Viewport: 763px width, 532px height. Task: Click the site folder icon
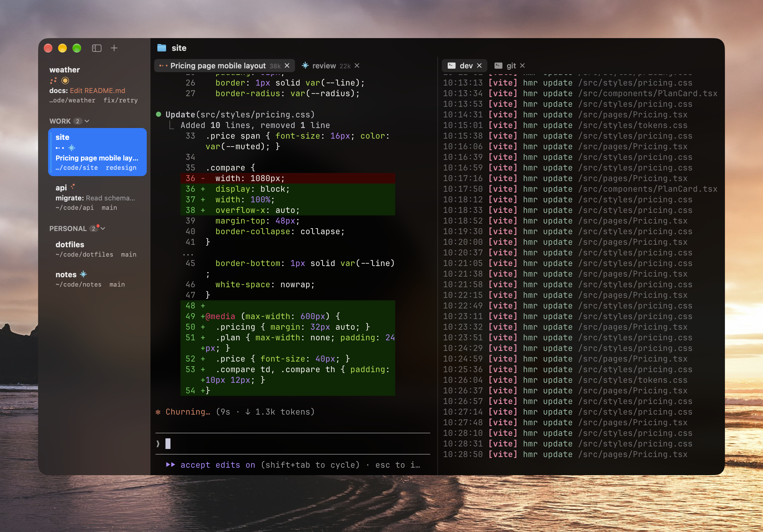[x=161, y=48]
